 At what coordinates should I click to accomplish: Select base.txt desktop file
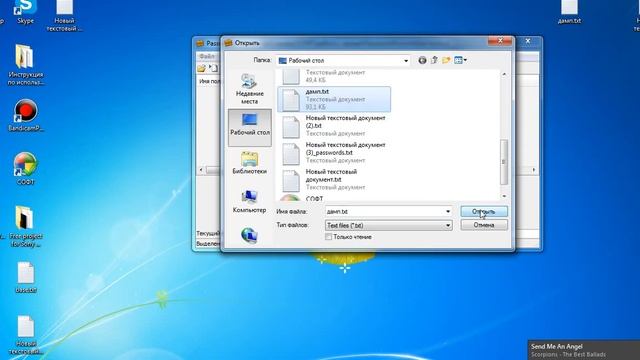[25, 278]
